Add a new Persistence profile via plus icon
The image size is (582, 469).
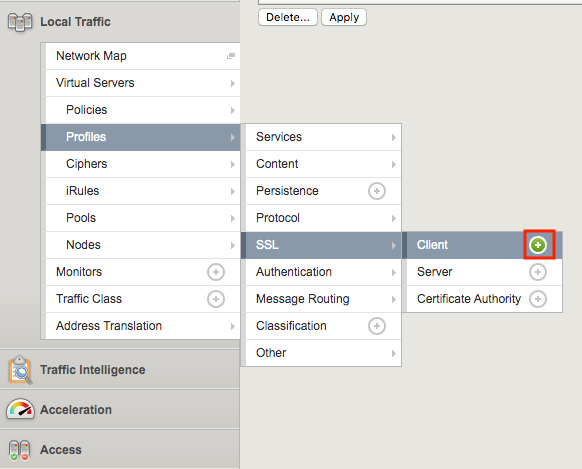pyautogui.click(x=377, y=191)
